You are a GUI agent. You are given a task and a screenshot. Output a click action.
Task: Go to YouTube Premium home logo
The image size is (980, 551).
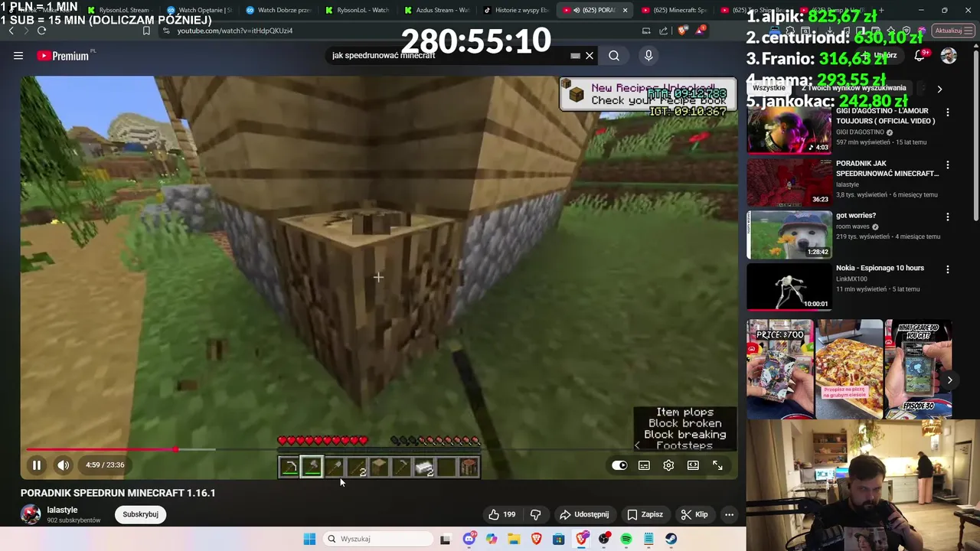63,56
